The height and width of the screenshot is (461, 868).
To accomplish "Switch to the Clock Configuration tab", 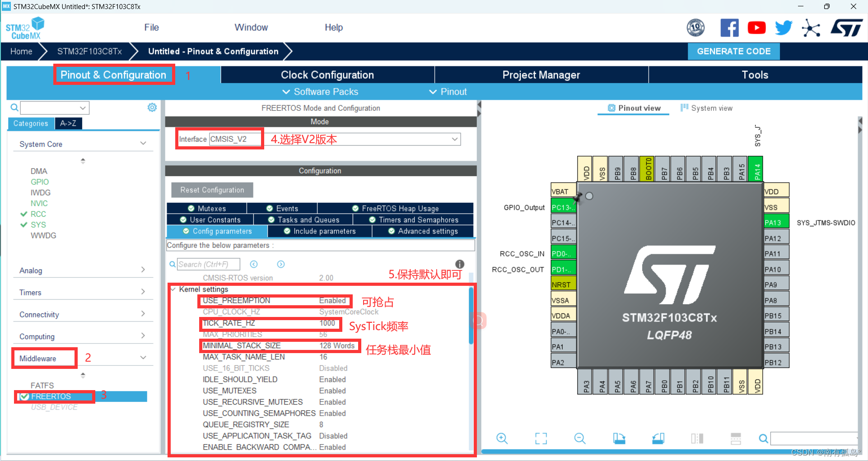I will [327, 75].
